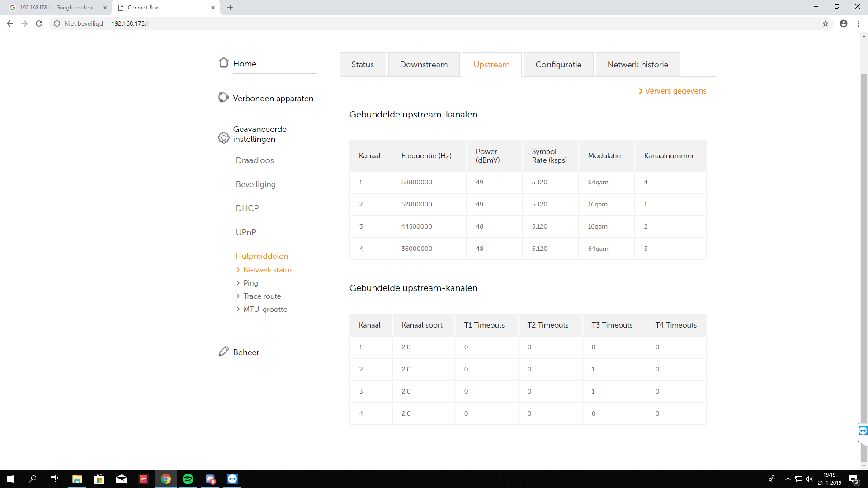Viewport: 868px width, 488px height.
Task: Click the Ververs gegevens link
Action: [675, 91]
